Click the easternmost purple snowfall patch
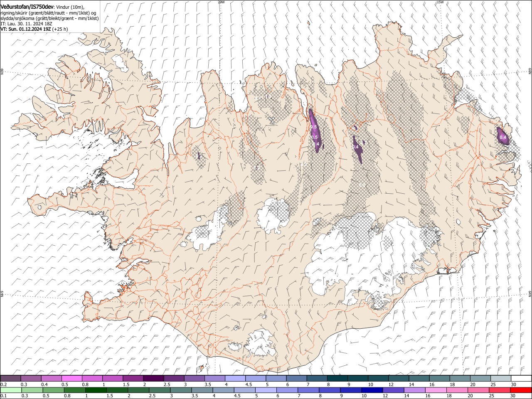The image size is (532, 399). click(503, 136)
